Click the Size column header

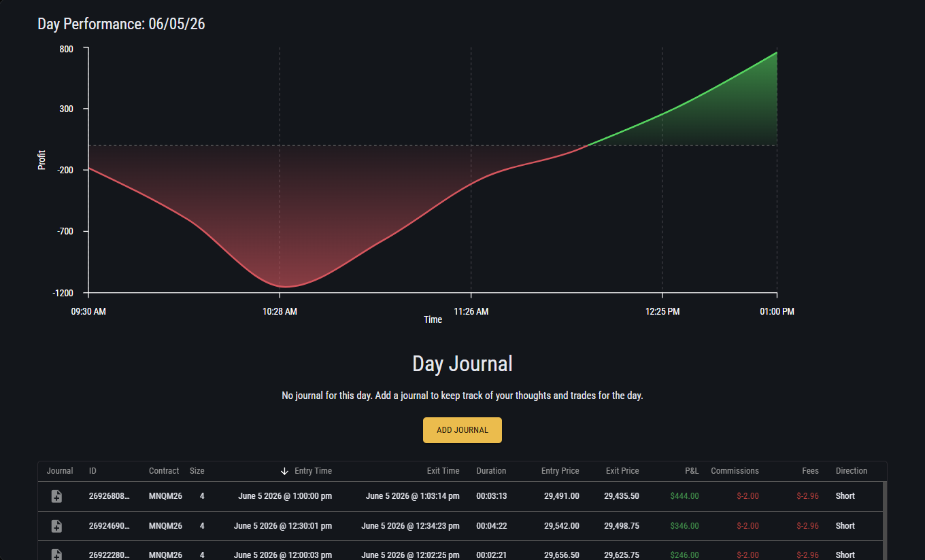(197, 471)
